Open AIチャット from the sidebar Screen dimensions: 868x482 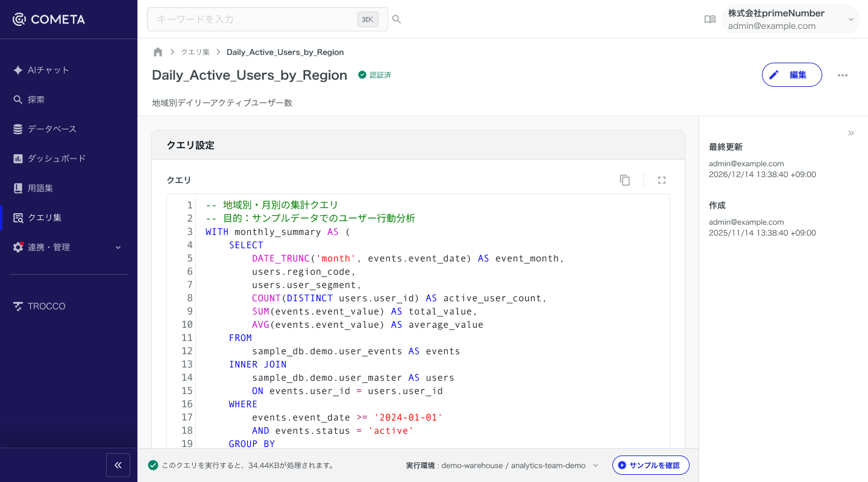click(x=48, y=70)
